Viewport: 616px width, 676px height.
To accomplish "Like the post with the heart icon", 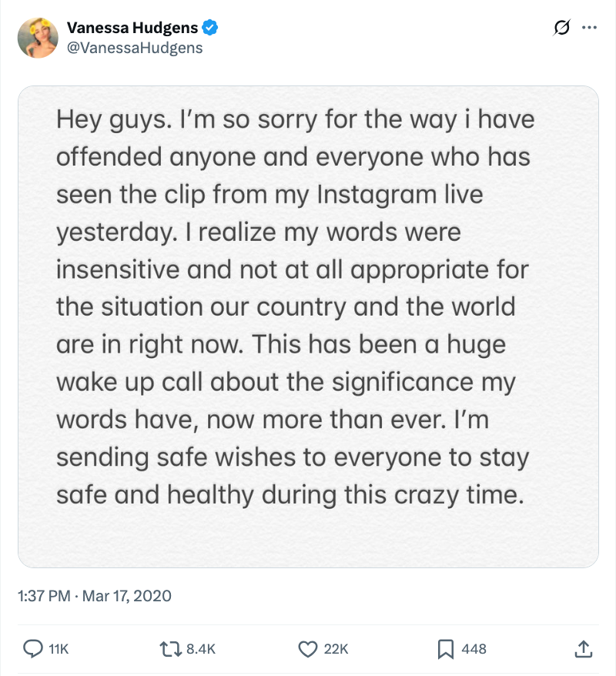I will coord(308,649).
